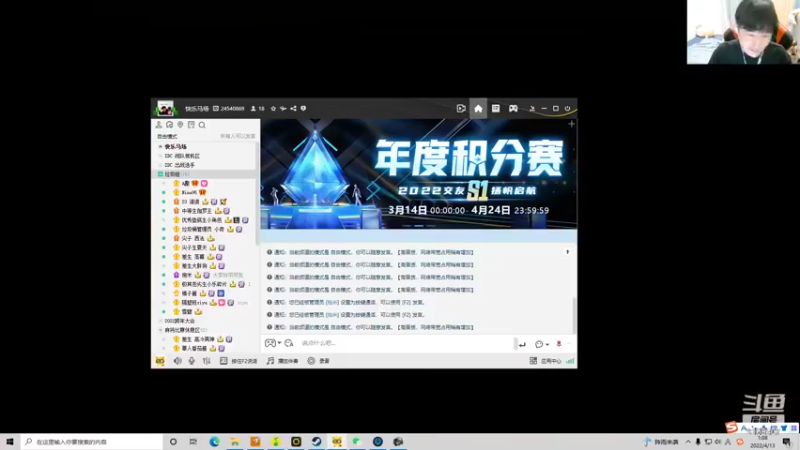Open Steam from the taskbar
This screenshot has height=450, width=800.
pos(316,442)
